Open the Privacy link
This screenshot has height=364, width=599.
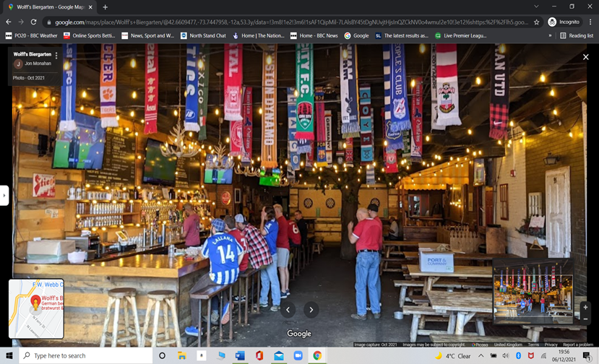click(551, 344)
